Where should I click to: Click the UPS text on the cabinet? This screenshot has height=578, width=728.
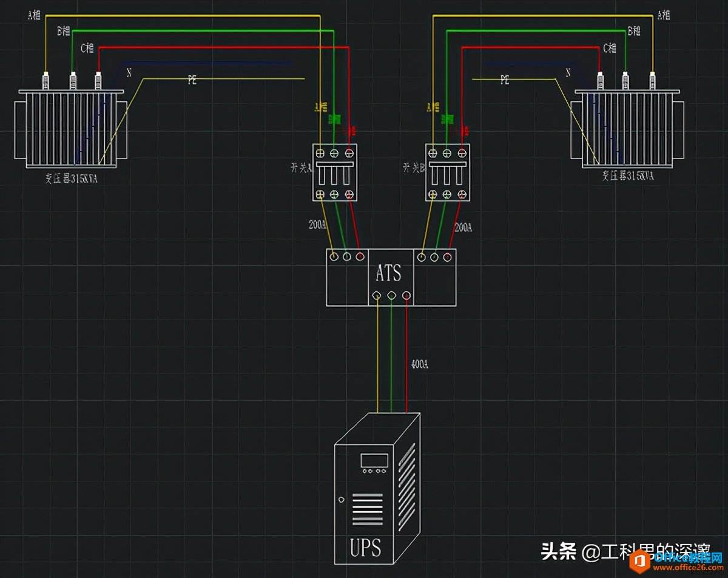(366, 548)
